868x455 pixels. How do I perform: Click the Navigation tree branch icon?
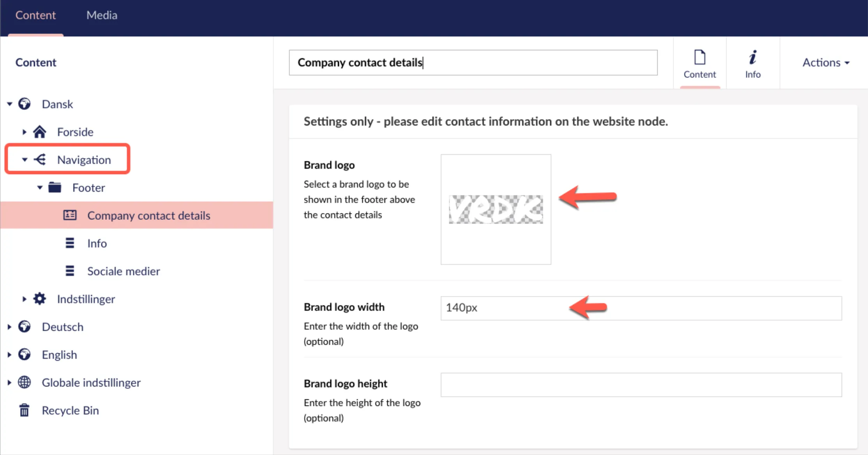point(39,159)
